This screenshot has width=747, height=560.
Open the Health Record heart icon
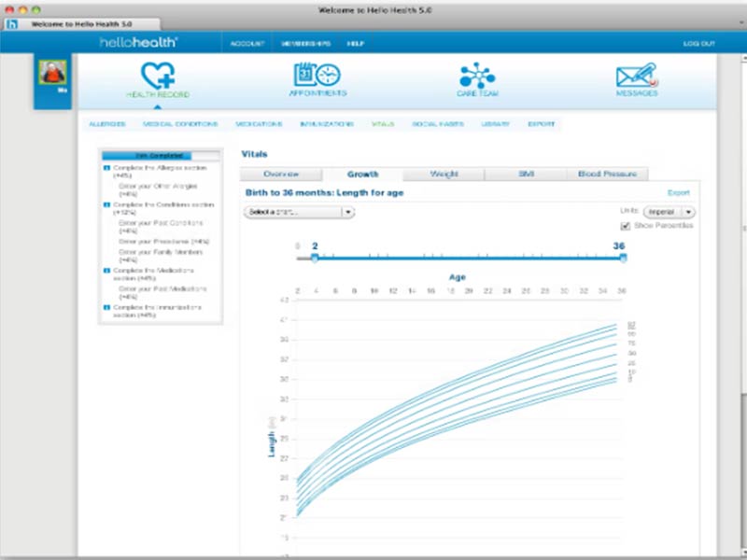pos(158,76)
